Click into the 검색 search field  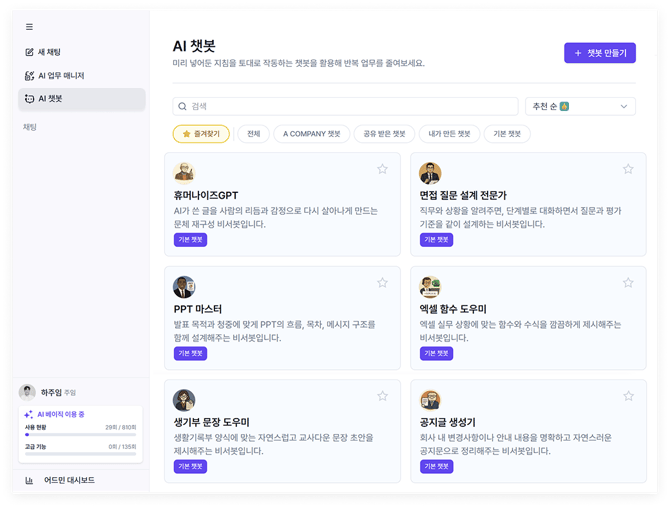[x=345, y=106]
